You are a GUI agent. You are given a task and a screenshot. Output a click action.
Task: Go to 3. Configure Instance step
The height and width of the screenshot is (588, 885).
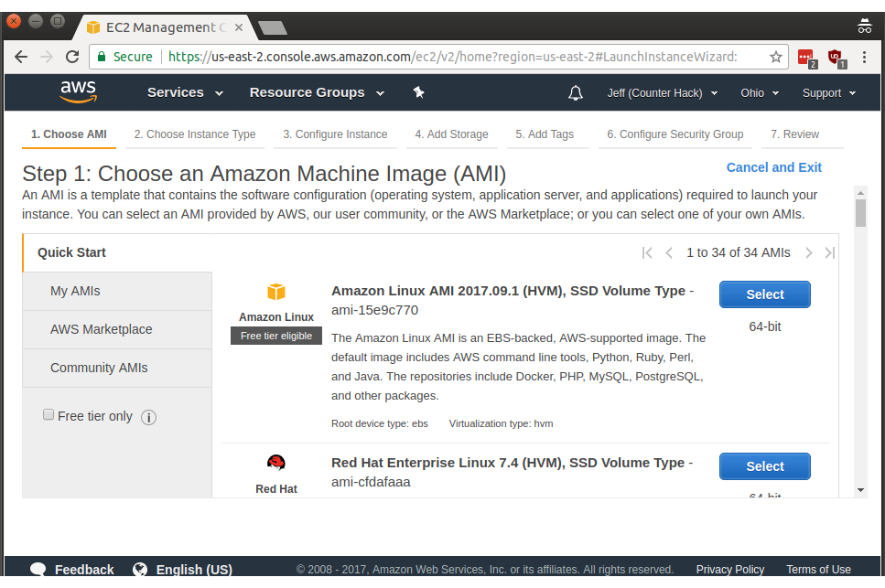point(335,134)
